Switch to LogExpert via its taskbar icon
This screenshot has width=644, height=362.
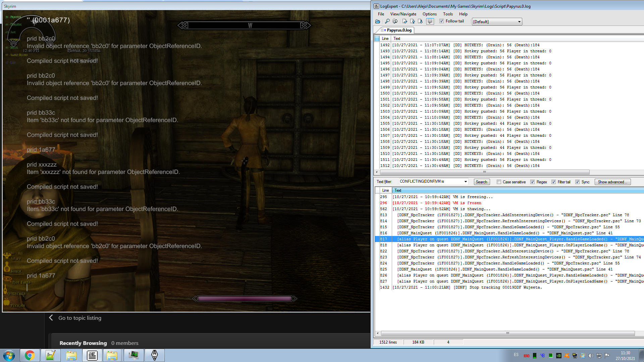coord(92,355)
